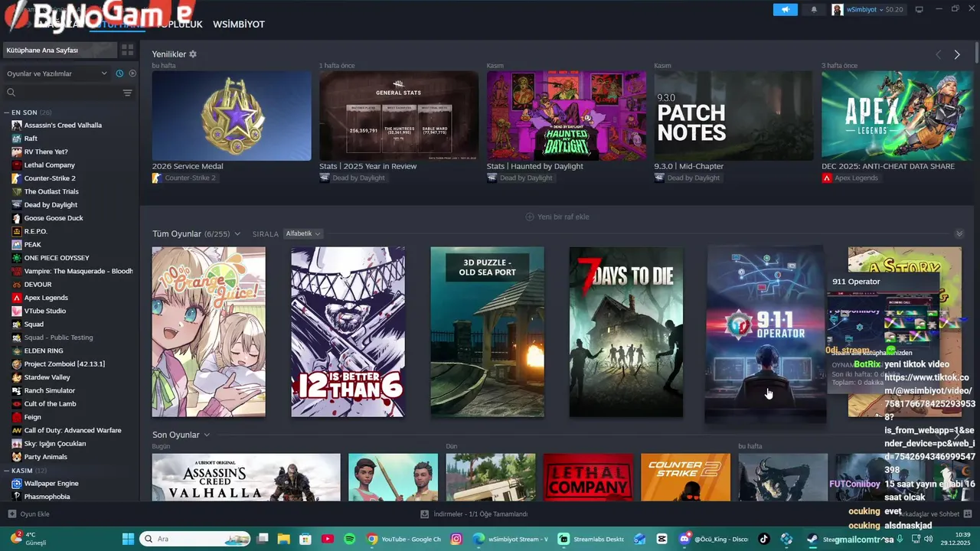Click Windows taskbar Ara search box
The image size is (980, 551).
[195, 539]
